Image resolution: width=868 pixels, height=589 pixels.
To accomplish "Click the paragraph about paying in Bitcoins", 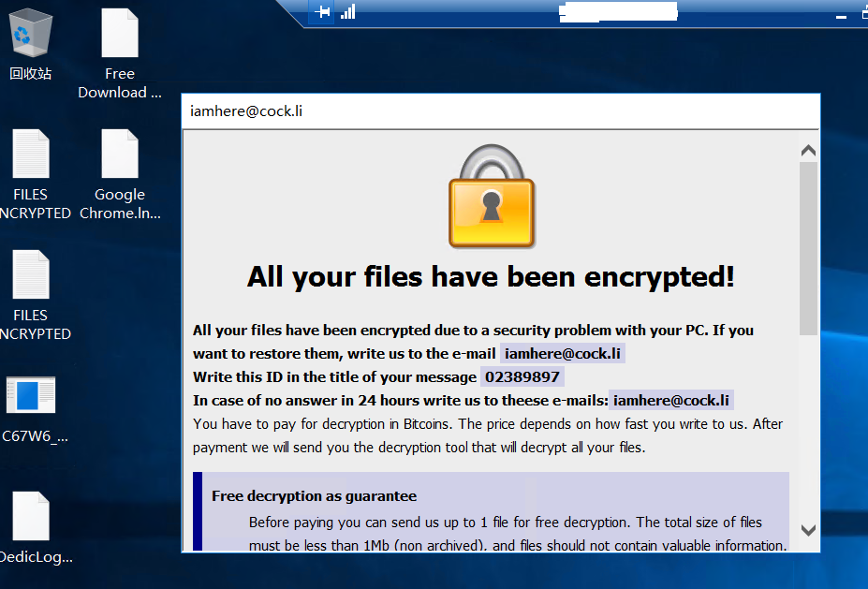I will (487, 435).
